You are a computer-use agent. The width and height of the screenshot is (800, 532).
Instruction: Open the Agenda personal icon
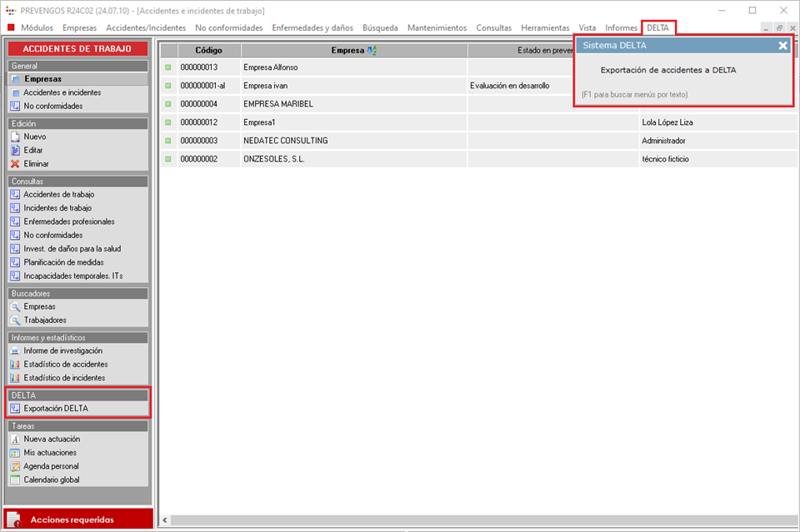pyautogui.click(x=15, y=467)
